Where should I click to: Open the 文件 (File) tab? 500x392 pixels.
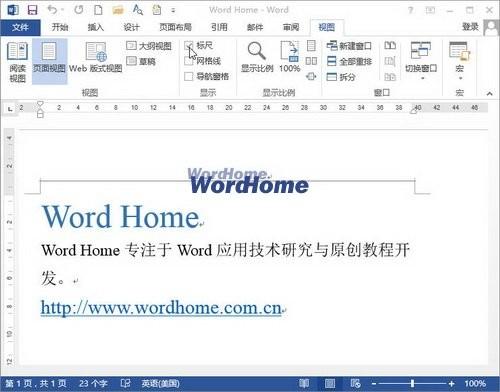tap(20, 27)
